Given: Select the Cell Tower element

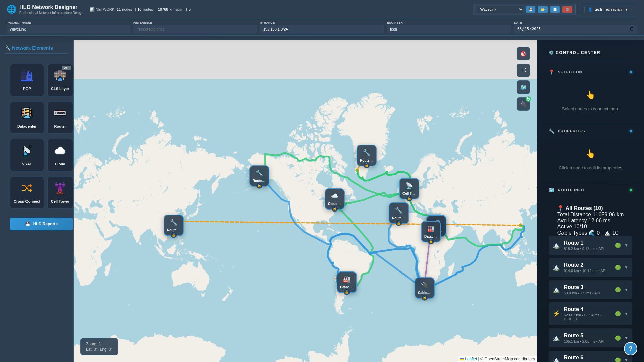Looking at the screenshot, I should tap(60, 193).
